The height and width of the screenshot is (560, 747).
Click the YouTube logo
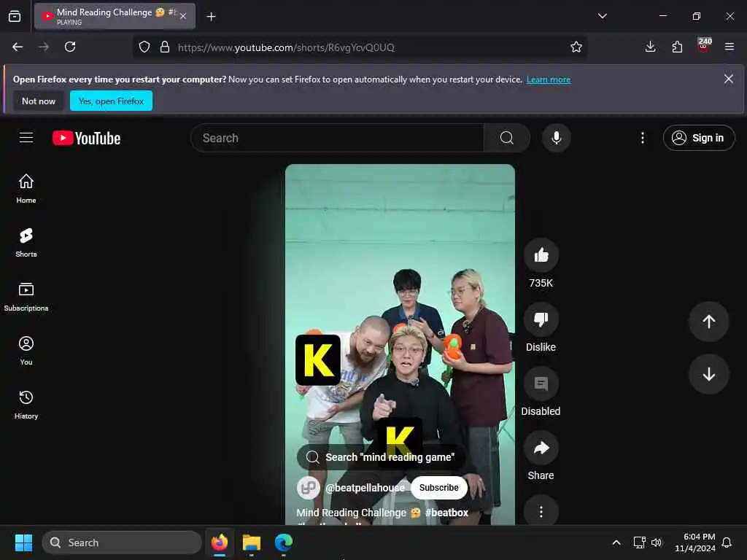tap(86, 138)
